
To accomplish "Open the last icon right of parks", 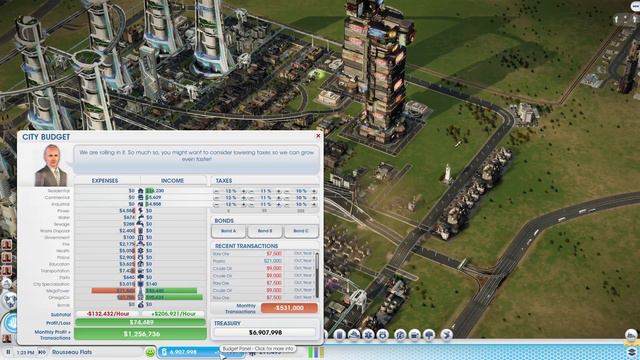I will click(447, 335).
